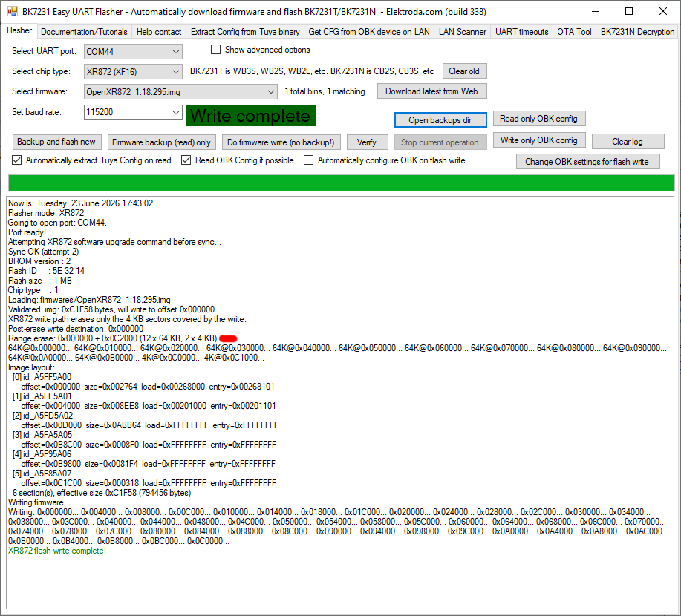The height and width of the screenshot is (616, 681).
Task: Click Open backups dir button
Action: point(440,119)
